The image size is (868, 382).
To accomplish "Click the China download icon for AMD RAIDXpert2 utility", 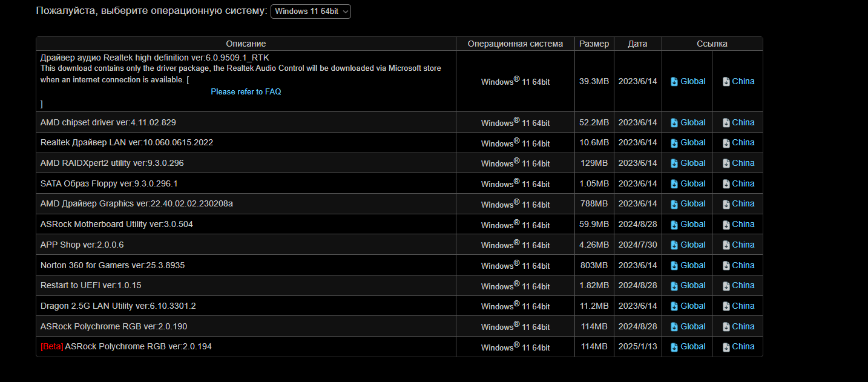I will tap(726, 163).
